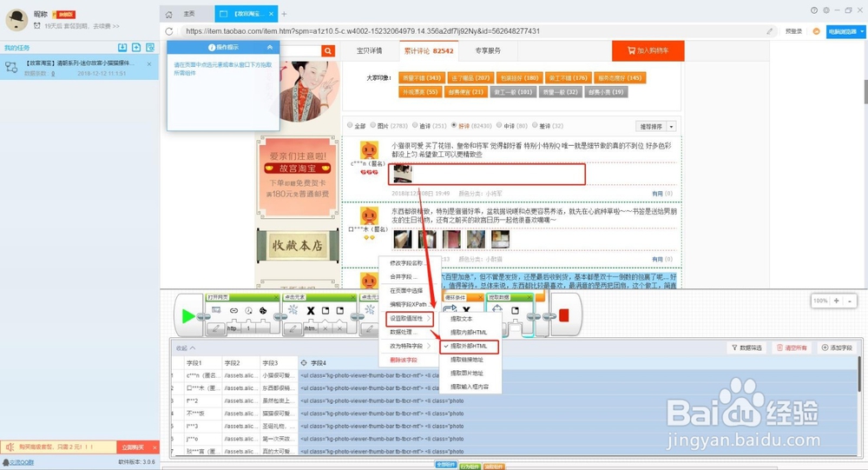Open the 推荐排序 sort dropdown arrow
The image size is (868, 470).
click(671, 126)
